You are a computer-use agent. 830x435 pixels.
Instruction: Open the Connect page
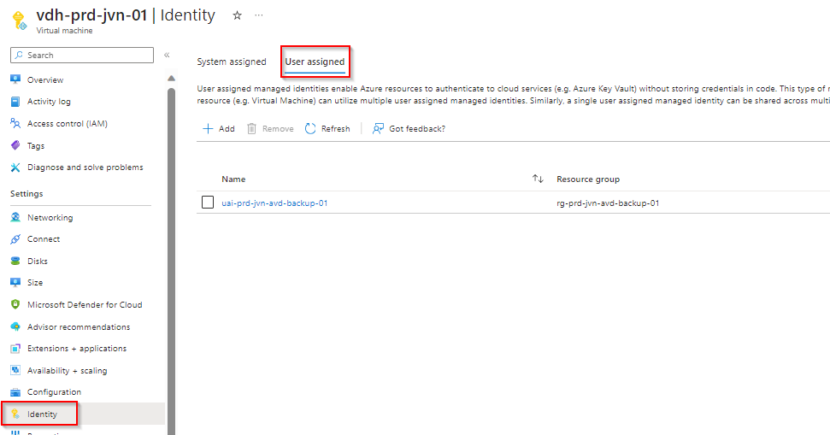click(x=43, y=239)
